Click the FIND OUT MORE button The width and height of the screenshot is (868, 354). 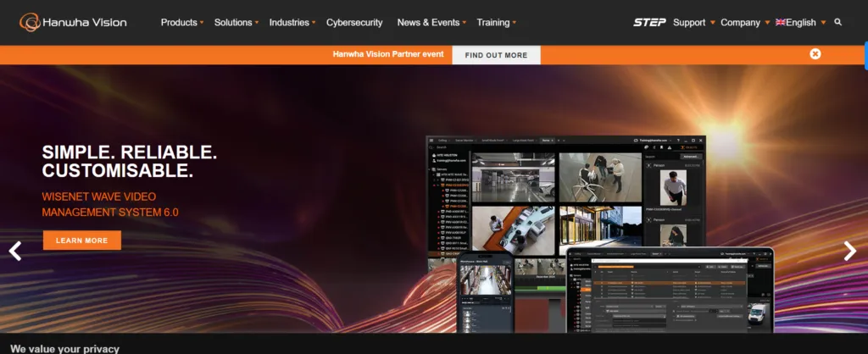[496, 55]
